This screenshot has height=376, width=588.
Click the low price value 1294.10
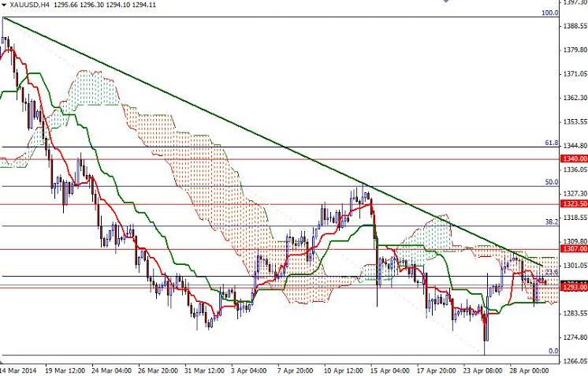[119, 5]
